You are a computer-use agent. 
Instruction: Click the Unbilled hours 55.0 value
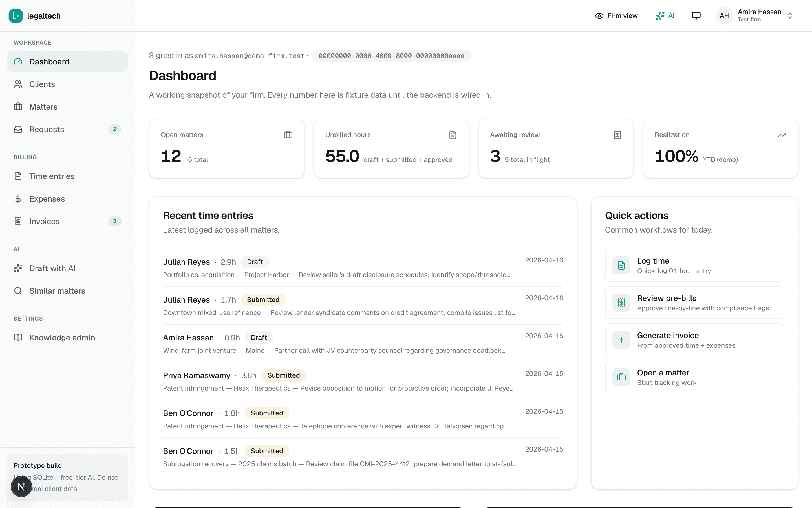342,156
